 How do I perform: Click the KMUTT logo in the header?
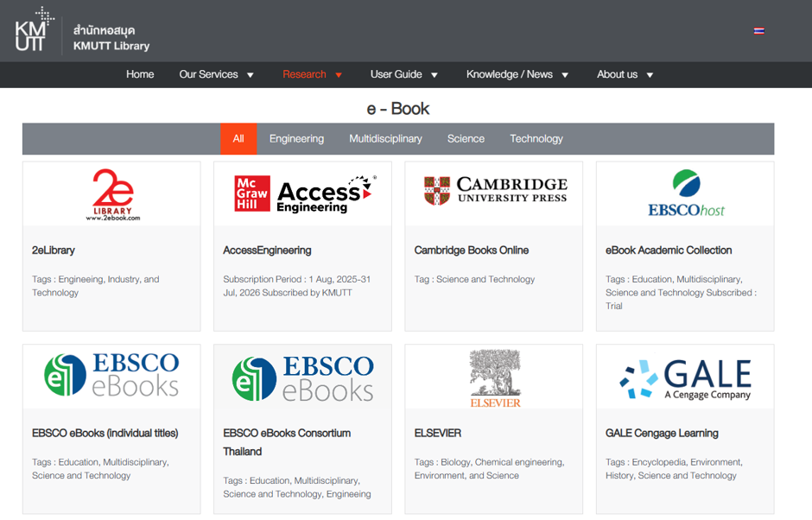(35, 30)
